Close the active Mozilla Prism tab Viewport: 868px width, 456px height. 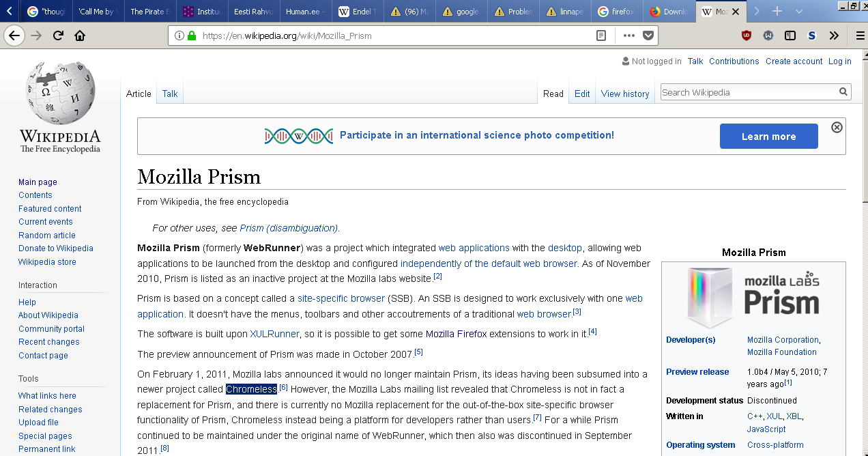pyautogui.click(x=737, y=12)
